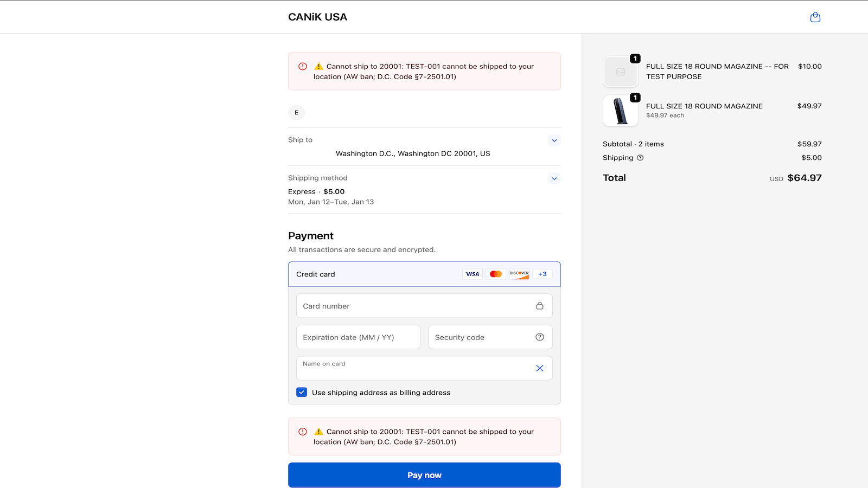The image size is (868, 488).
Task: Click the security code help icon
Action: click(x=539, y=337)
